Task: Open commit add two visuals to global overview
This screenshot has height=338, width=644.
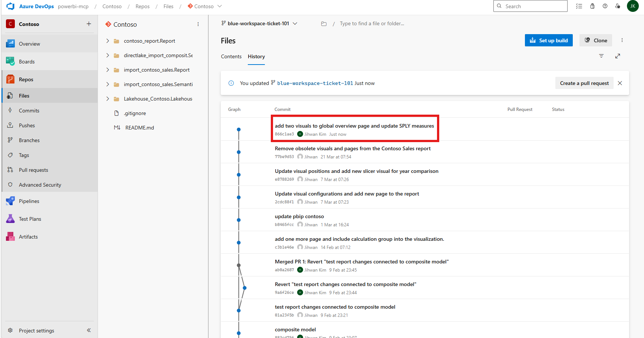Action: (354, 126)
